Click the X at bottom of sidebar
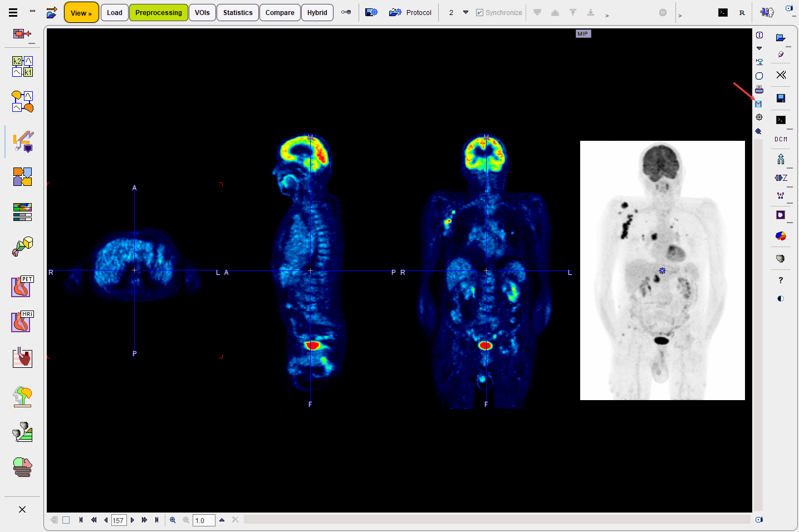Screen dimensions: 799x532 click(x=22, y=509)
